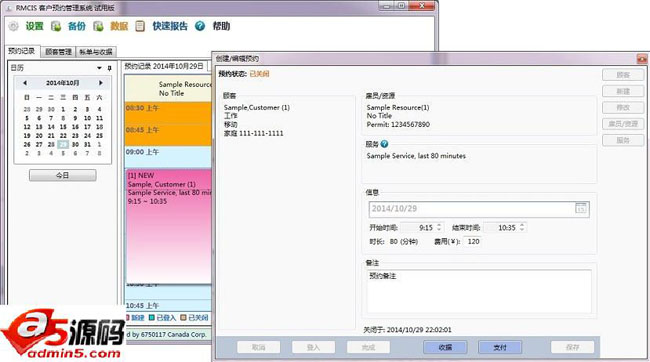Viewport: 650px width, 362px height.
Task: Click 备份 text in the toolbar
Action: coord(77,26)
